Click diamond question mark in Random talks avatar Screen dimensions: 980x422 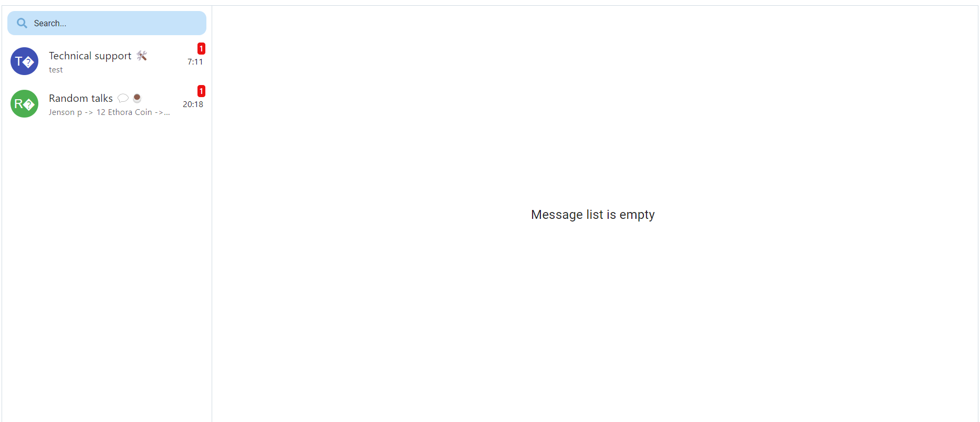pyautogui.click(x=29, y=105)
